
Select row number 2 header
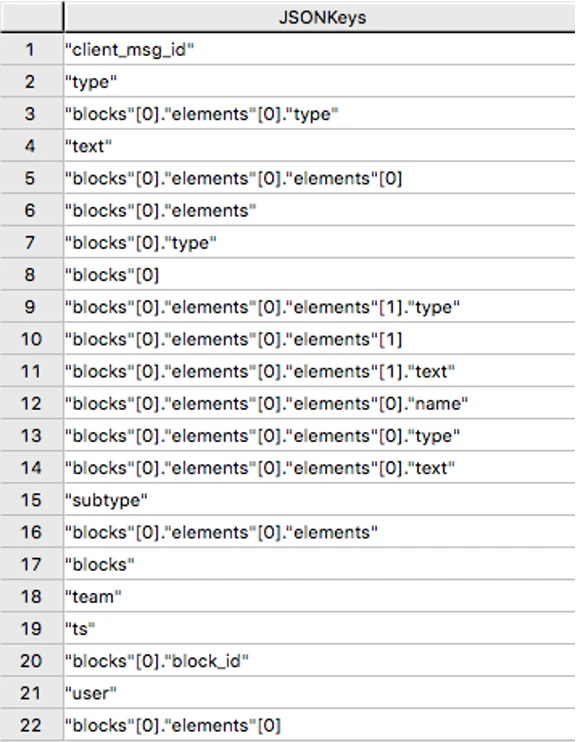click(31, 81)
